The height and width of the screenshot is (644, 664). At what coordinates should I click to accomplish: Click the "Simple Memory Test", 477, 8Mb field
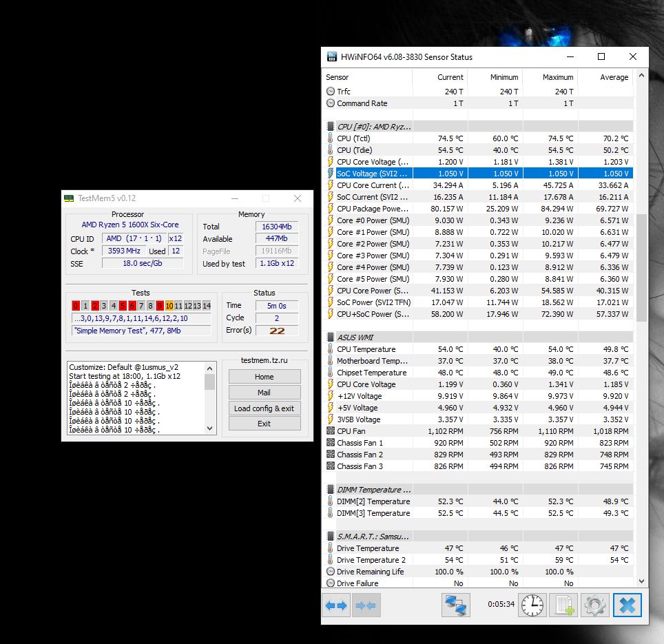141,331
